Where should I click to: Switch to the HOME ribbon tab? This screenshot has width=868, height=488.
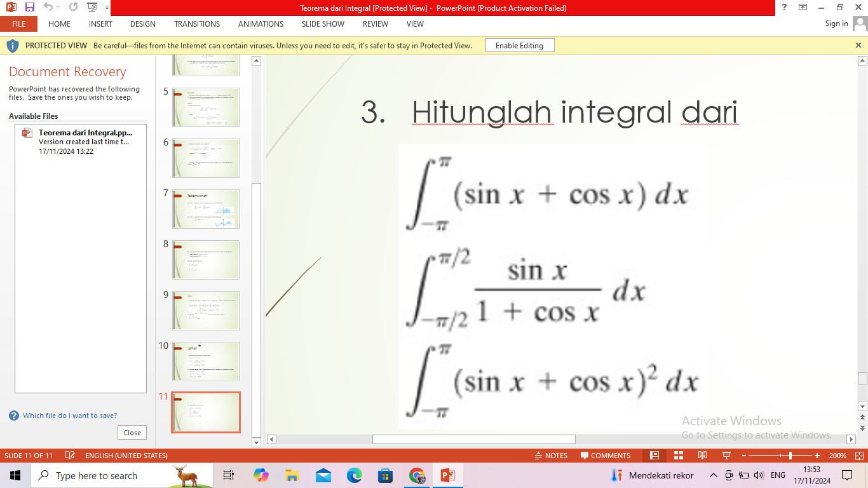click(59, 24)
